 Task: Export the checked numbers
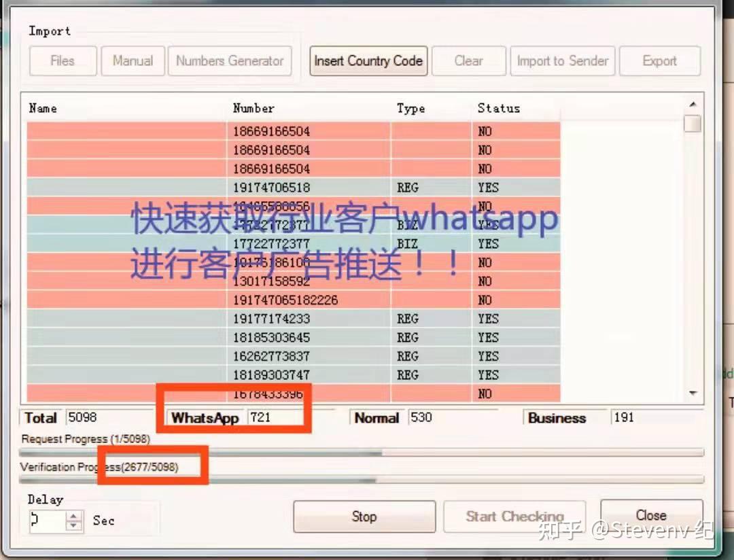pos(659,61)
